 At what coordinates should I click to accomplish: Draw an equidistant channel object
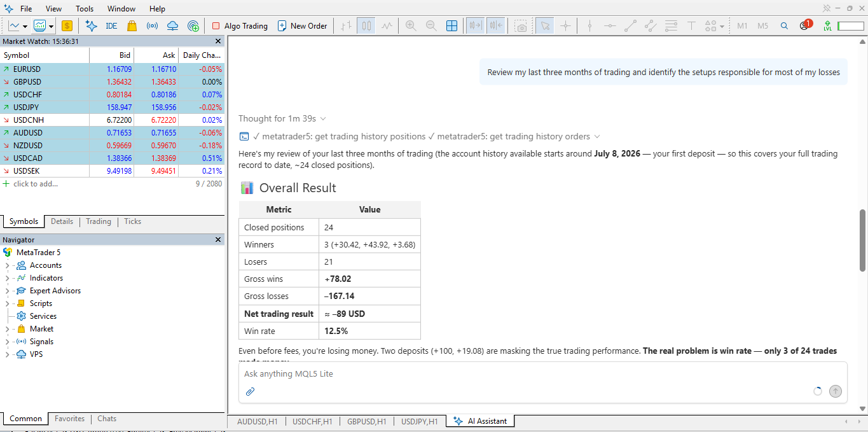pyautogui.click(x=651, y=26)
